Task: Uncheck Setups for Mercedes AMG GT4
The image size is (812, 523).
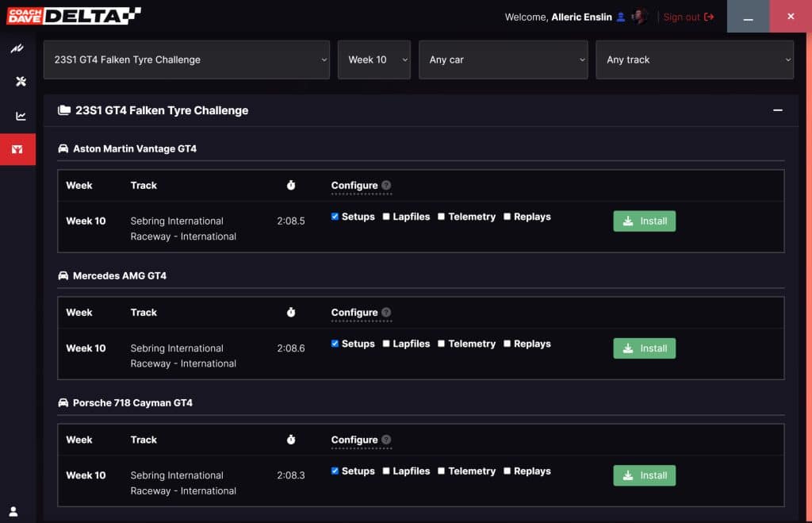Action: click(x=335, y=344)
